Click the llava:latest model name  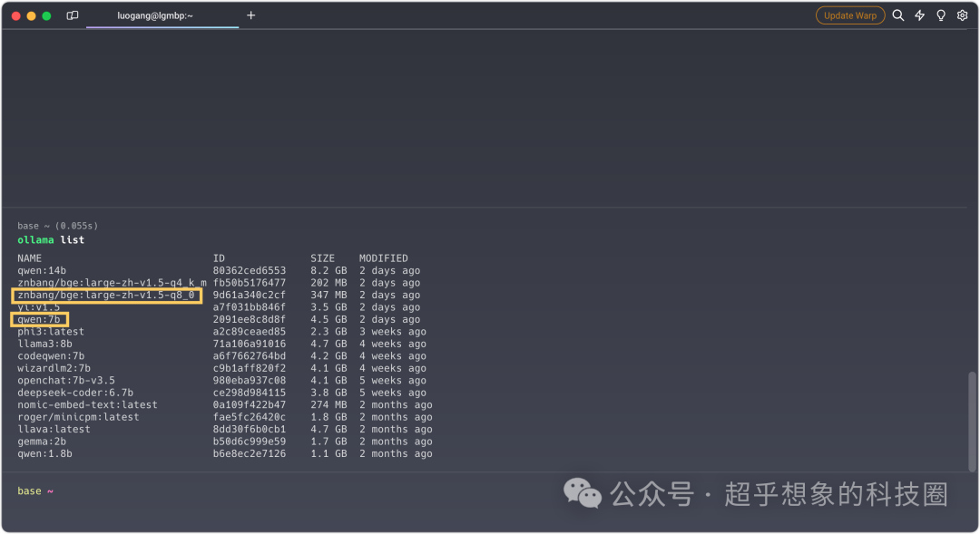54,429
